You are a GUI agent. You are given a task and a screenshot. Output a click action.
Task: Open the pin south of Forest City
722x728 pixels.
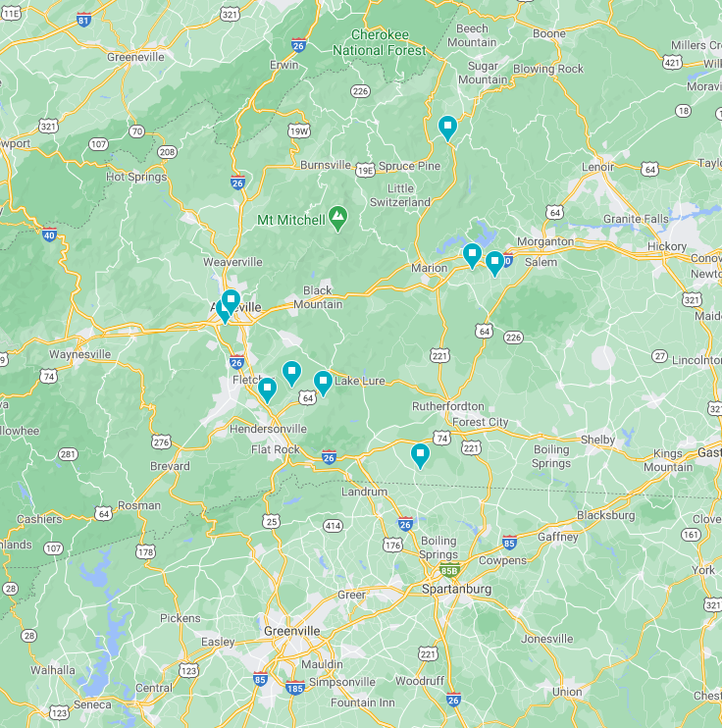[420, 456]
